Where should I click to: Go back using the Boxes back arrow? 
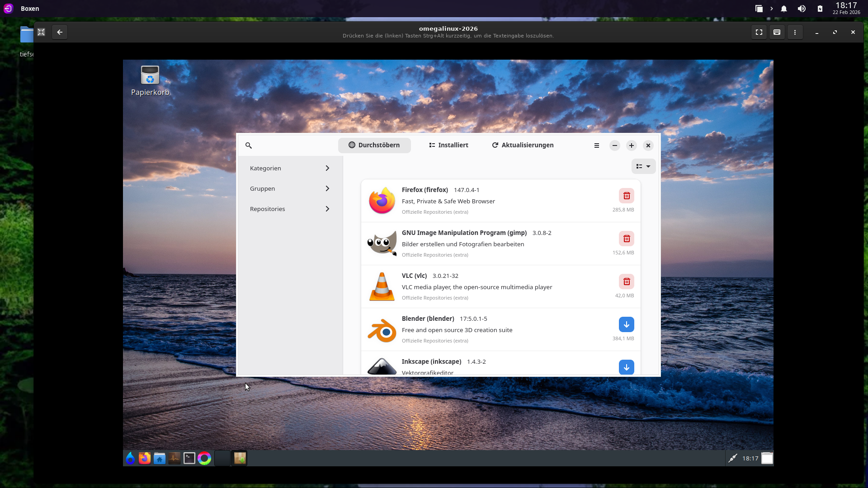pos(60,32)
